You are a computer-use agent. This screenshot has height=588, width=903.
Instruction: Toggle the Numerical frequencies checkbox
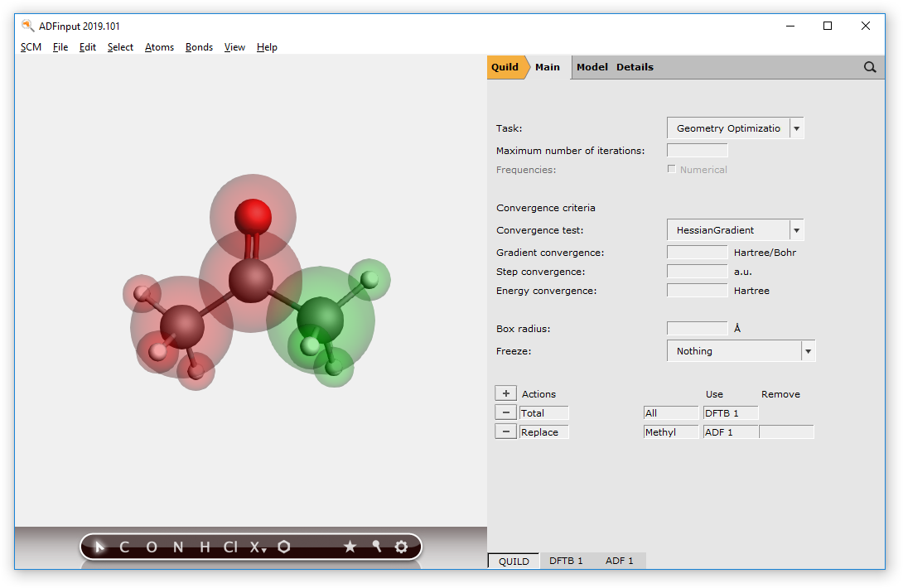pyautogui.click(x=671, y=170)
